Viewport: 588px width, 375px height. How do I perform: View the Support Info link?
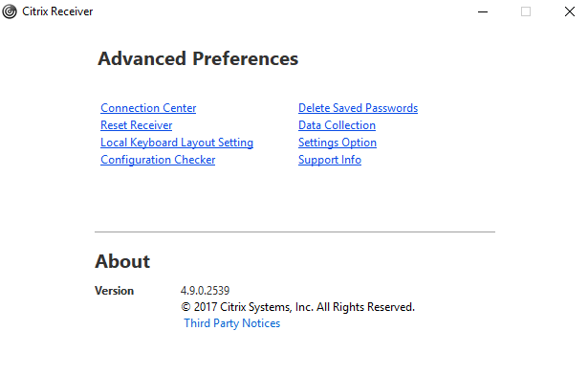[330, 160]
